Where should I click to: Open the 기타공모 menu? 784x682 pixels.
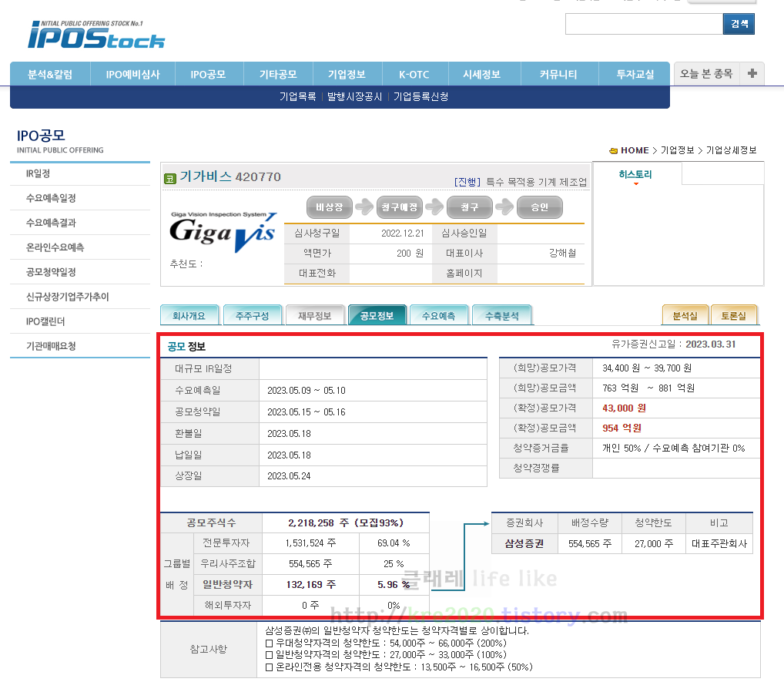coord(278,74)
